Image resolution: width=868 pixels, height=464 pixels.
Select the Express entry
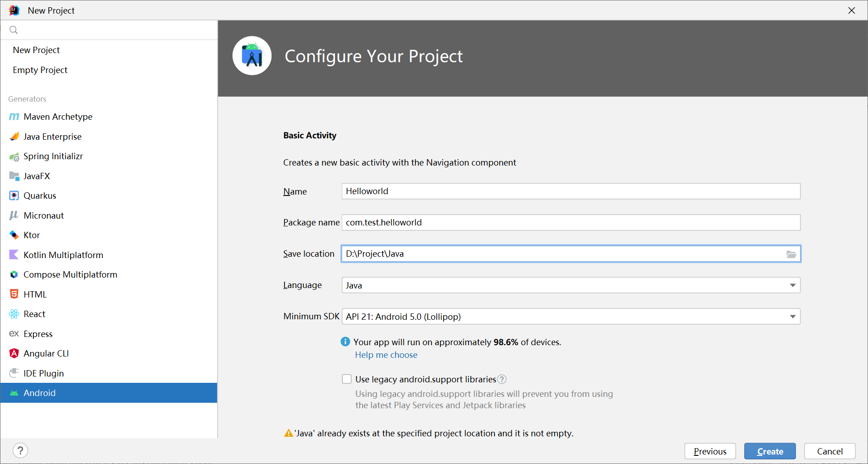[x=109, y=334]
